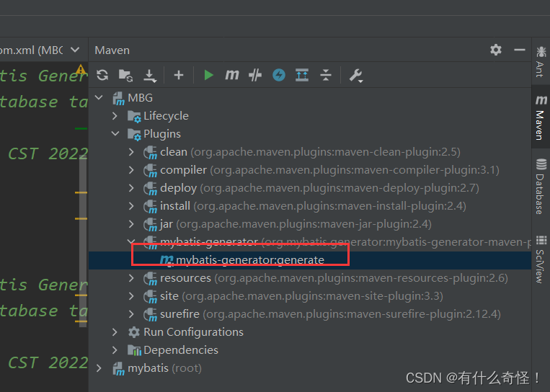Viewport: 550px width, 392px height.
Task: Expand the site plugin node
Action: coord(131,296)
